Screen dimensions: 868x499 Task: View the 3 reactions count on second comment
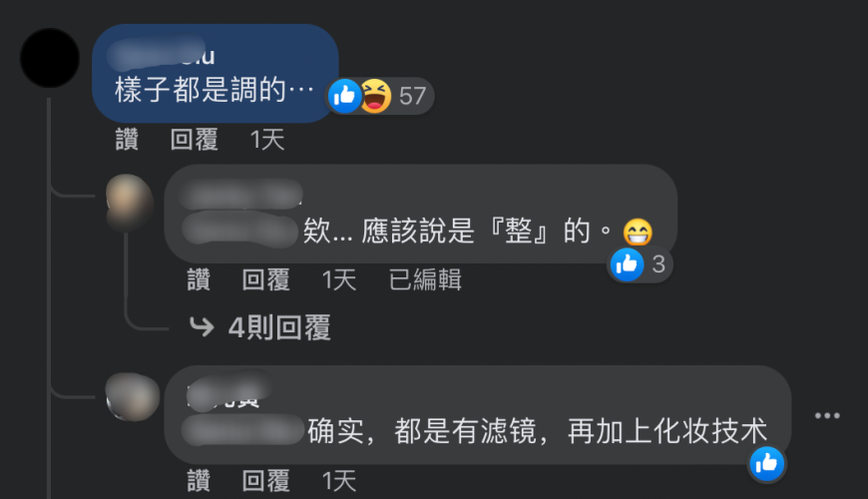click(658, 264)
